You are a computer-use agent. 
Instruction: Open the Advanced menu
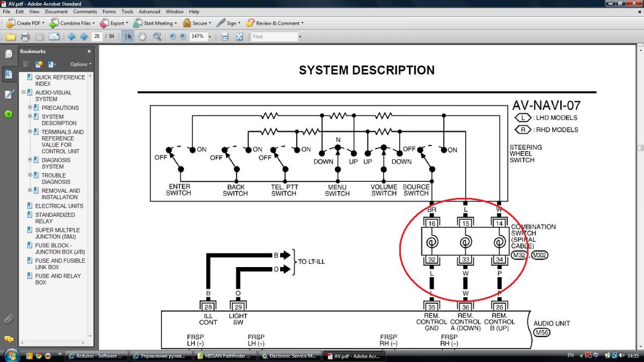pyautogui.click(x=149, y=11)
